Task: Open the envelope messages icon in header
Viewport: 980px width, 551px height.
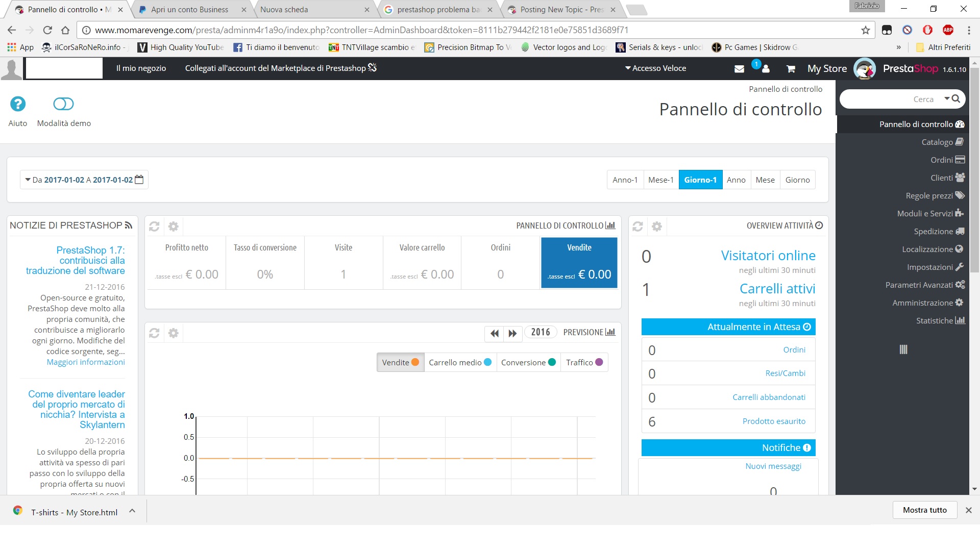Action: tap(739, 69)
